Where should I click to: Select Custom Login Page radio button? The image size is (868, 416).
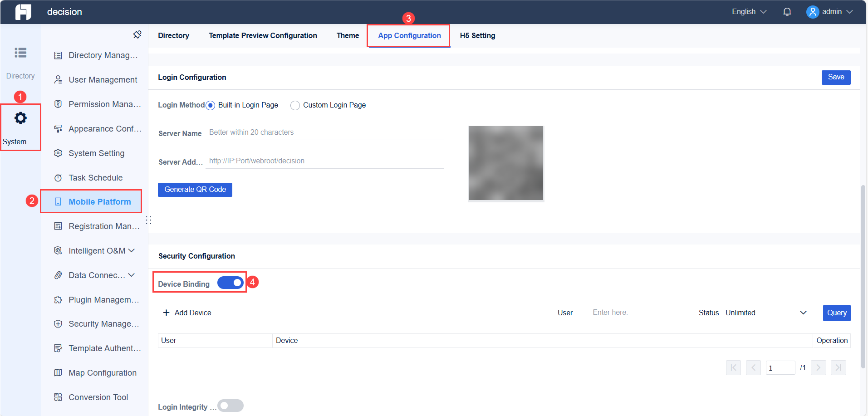coord(295,105)
